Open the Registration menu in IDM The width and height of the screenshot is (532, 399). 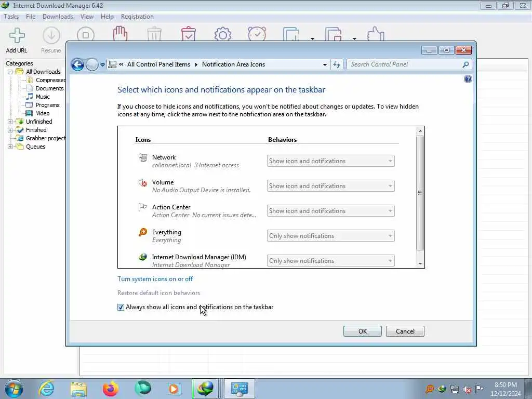[x=137, y=17]
